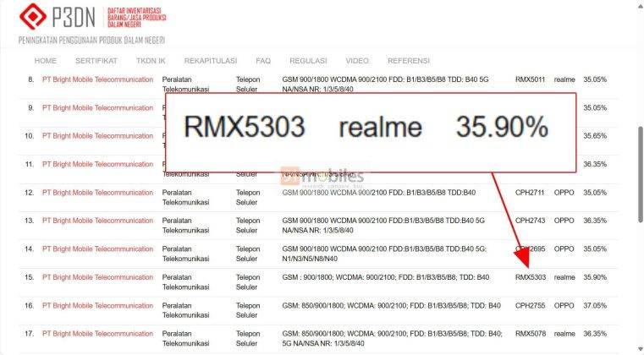The width and height of the screenshot is (644, 355).
Task: Open the REFERENSI menu item
Action: pyautogui.click(x=408, y=61)
